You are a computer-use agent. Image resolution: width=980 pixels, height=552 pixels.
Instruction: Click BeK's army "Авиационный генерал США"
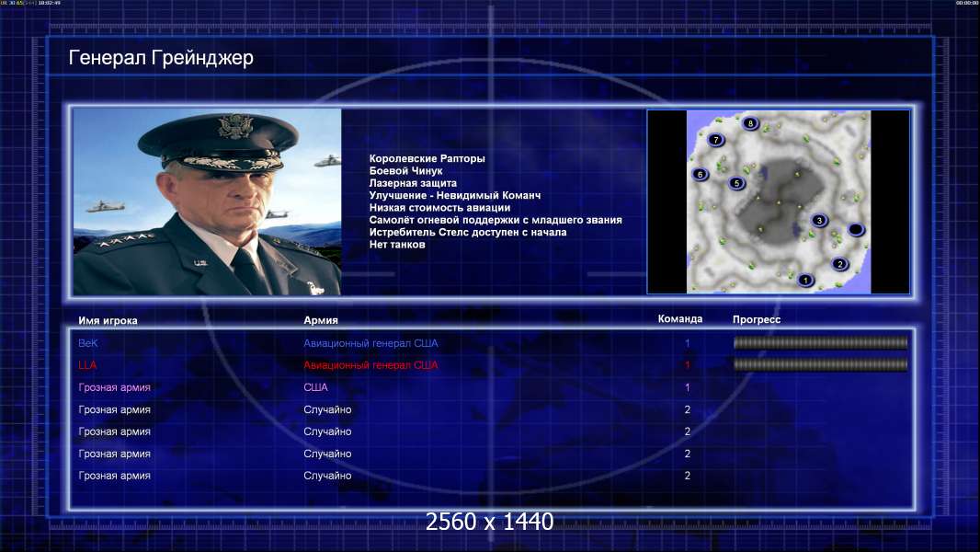[370, 343]
